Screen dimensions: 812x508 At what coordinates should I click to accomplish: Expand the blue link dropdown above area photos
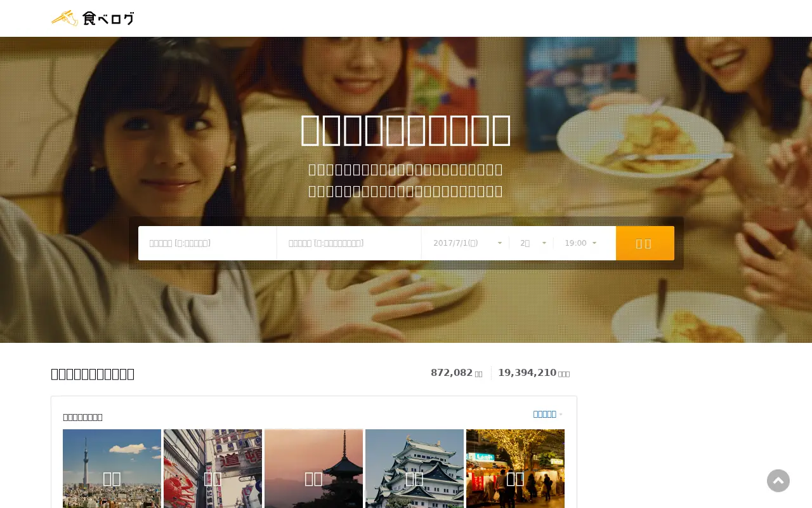(548, 414)
